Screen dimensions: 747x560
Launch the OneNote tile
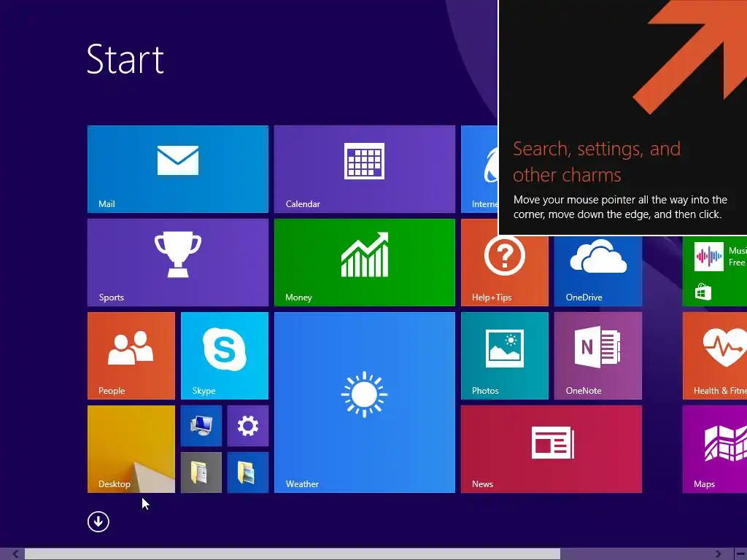pyautogui.click(x=598, y=356)
